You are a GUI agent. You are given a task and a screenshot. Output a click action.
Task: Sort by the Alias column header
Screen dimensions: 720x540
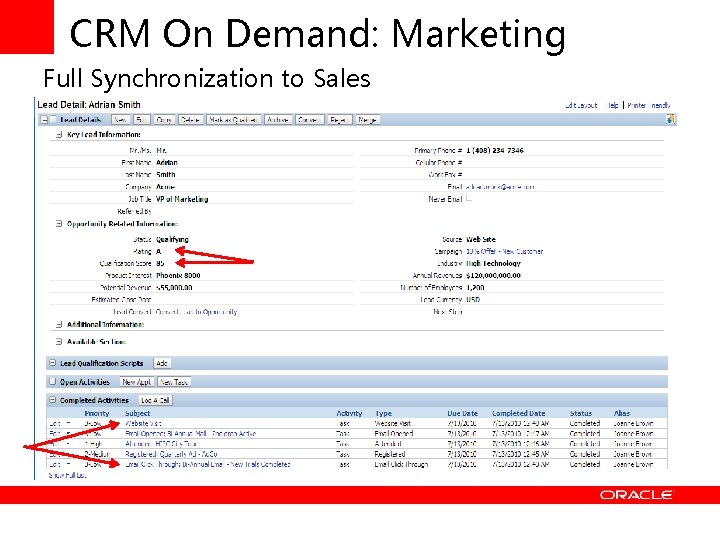(x=622, y=413)
